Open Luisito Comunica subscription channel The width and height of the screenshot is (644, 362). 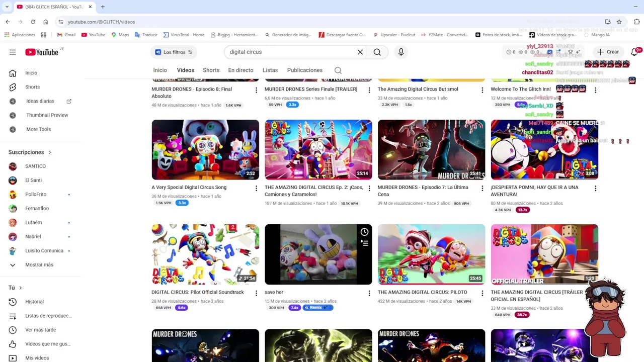[x=44, y=251]
